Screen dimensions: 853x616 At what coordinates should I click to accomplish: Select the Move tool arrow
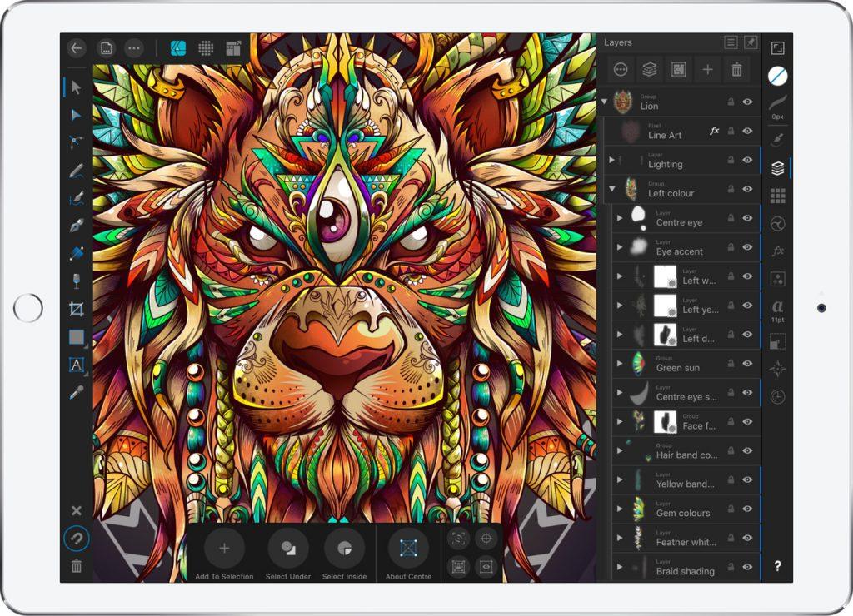tap(77, 87)
